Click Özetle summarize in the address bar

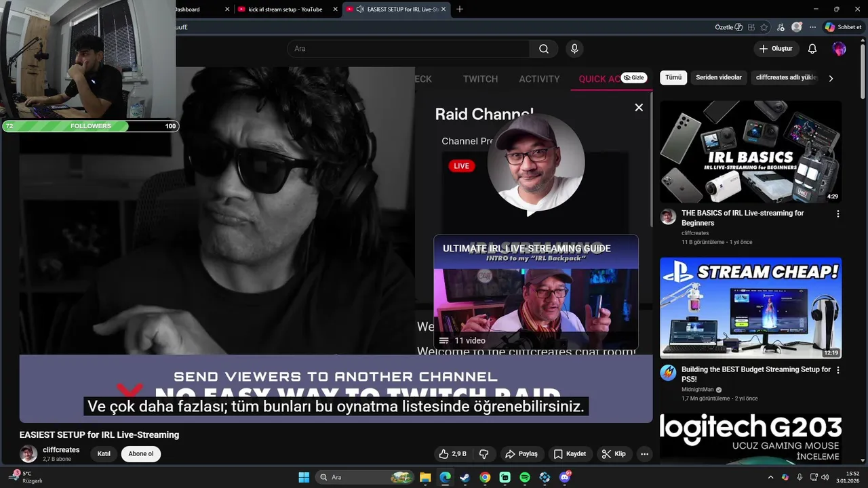click(x=729, y=27)
